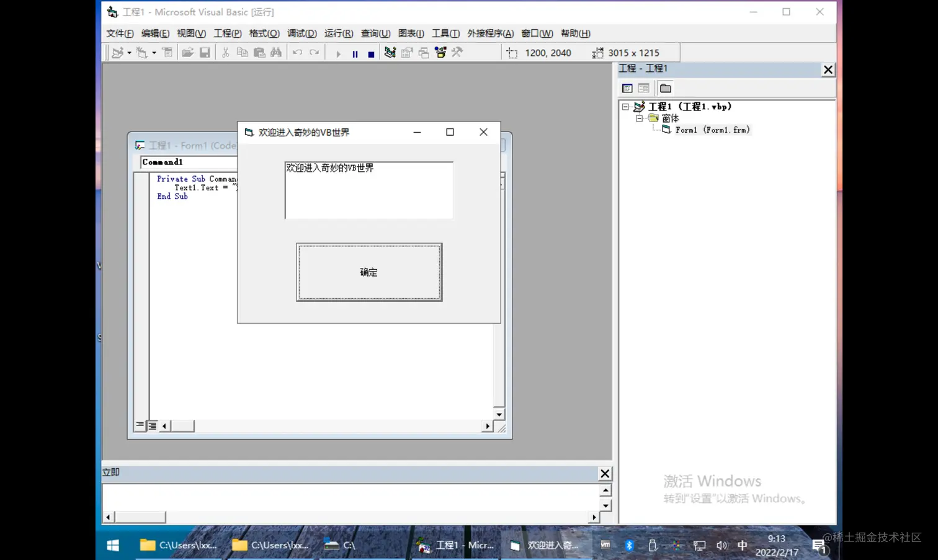Pause the program with the Break button
This screenshot has height=560, width=938.
pos(355,53)
